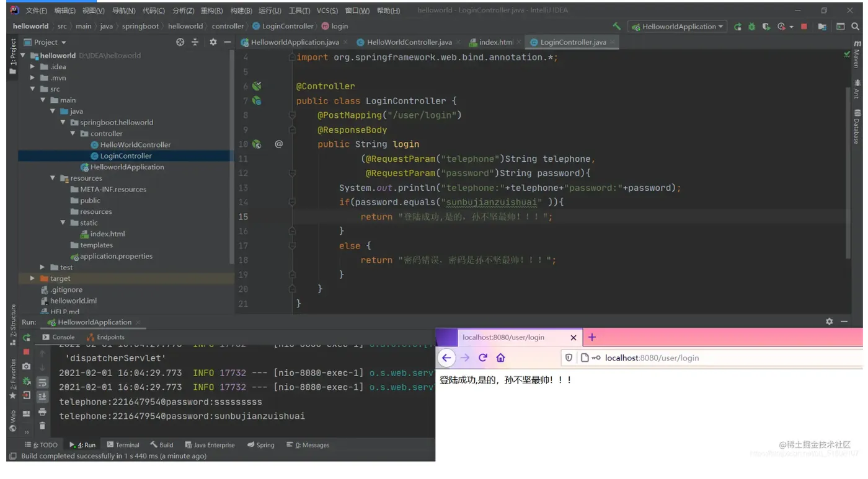Collapse the static folder

[63, 222]
